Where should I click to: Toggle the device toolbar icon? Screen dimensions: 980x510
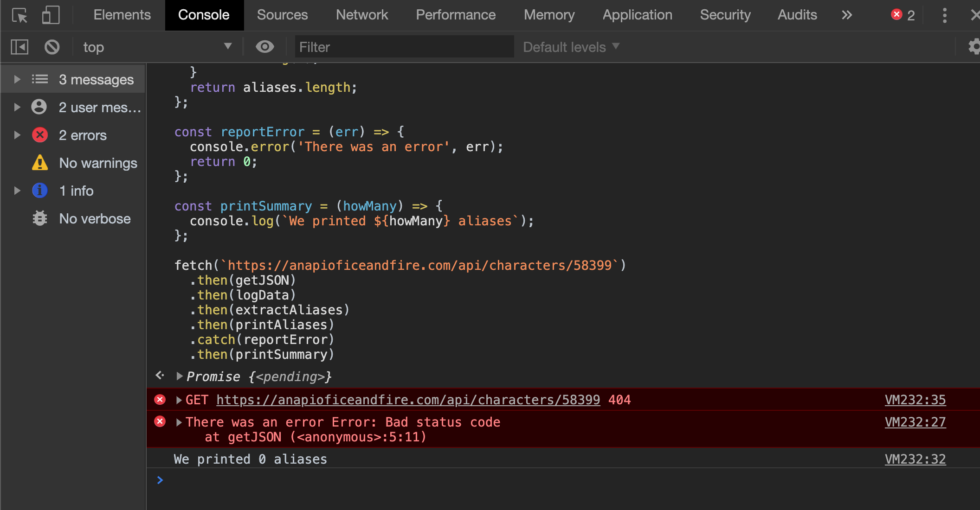tap(51, 15)
